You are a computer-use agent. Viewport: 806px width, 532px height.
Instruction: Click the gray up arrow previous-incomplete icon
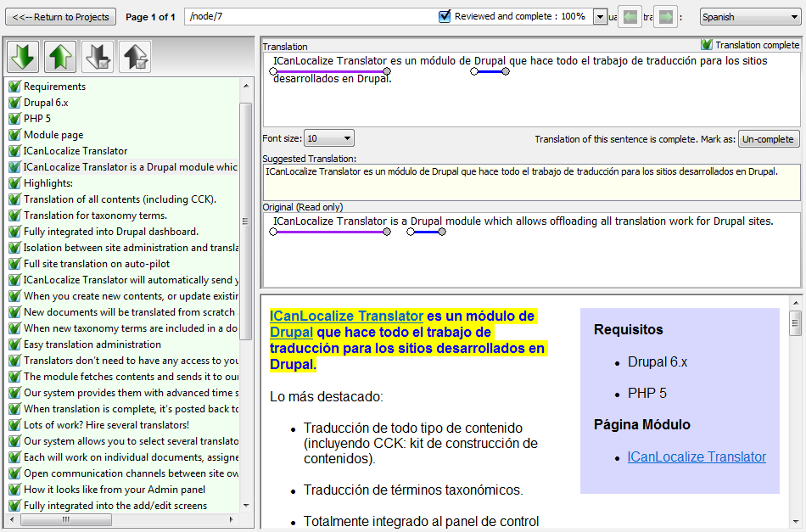point(135,57)
